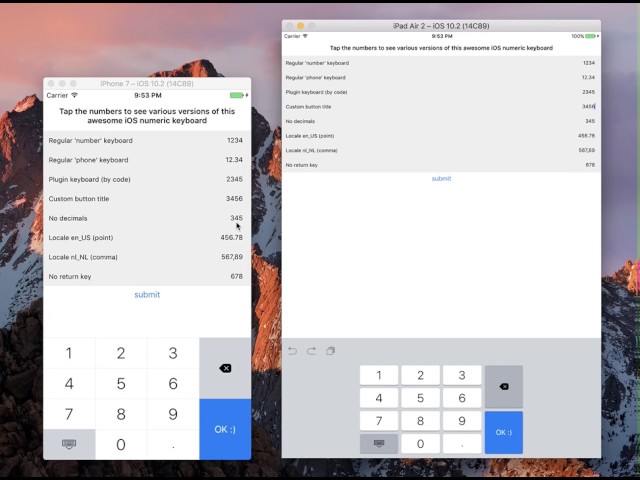The height and width of the screenshot is (480, 640).
Task: Tap the 12.34 phone keyboard field on iPhone
Action: click(234, 160)
